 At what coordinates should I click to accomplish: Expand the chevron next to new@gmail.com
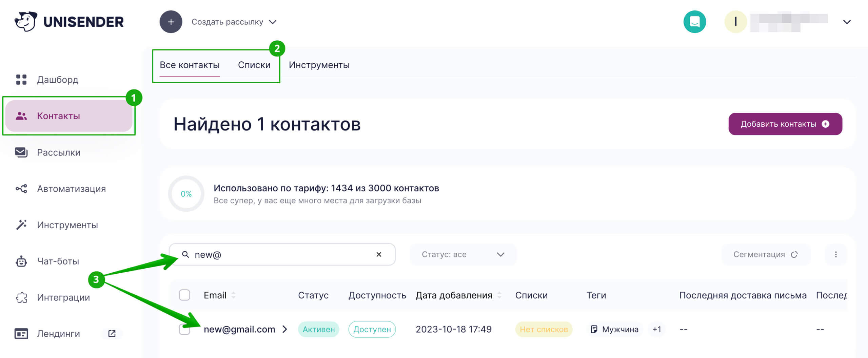coord(285,329)
